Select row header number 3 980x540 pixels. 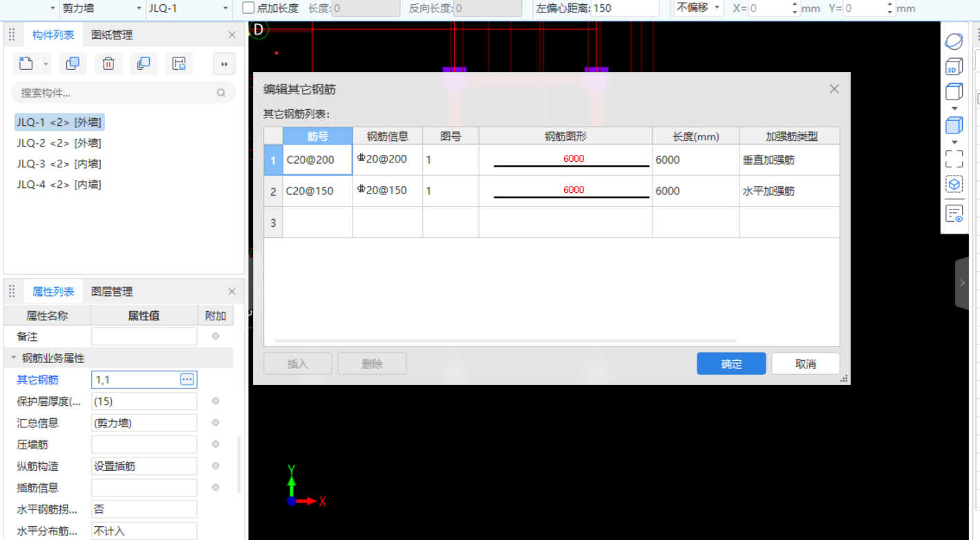273,223
